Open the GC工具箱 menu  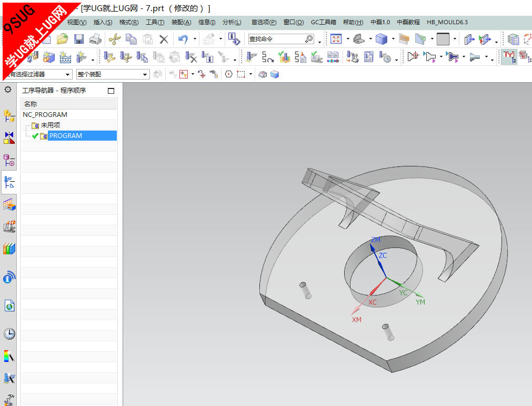(323, 23)
